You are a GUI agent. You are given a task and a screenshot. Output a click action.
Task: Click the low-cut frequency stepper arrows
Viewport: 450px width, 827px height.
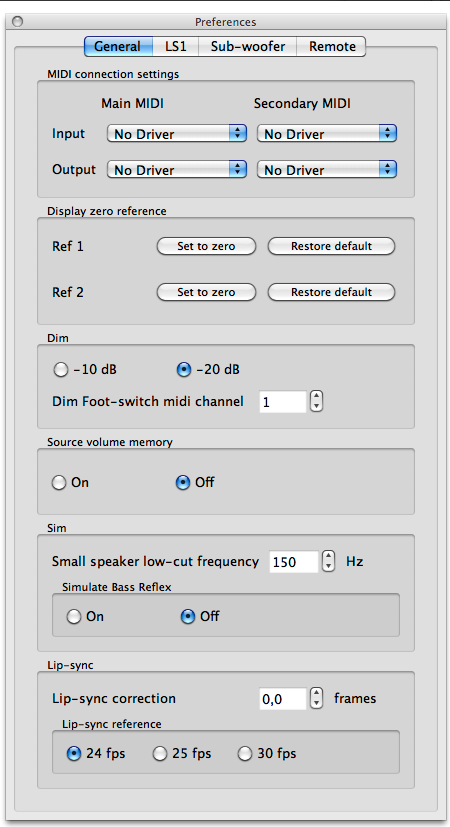tap(329, 561)
